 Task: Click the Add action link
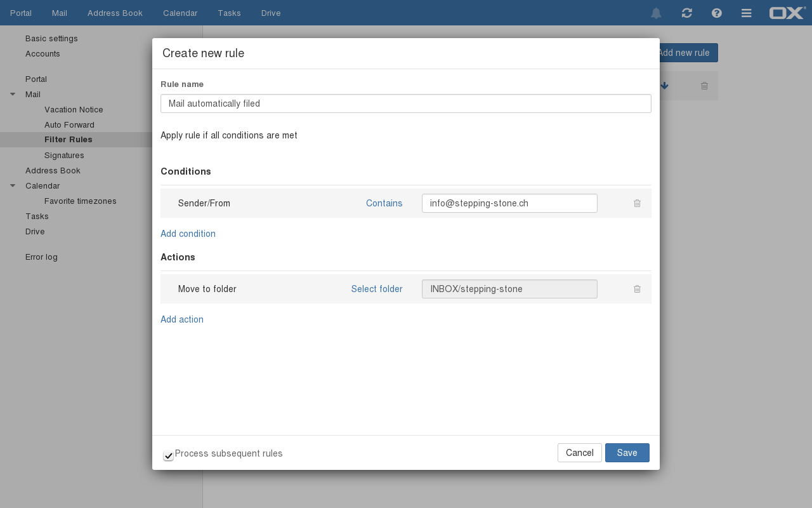(182, 319)
